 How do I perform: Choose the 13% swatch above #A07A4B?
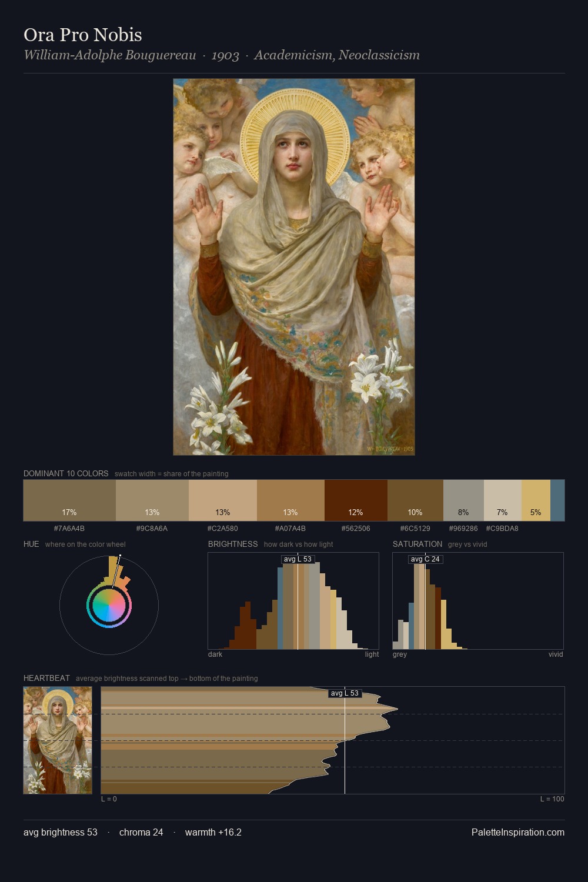[290, 500]
